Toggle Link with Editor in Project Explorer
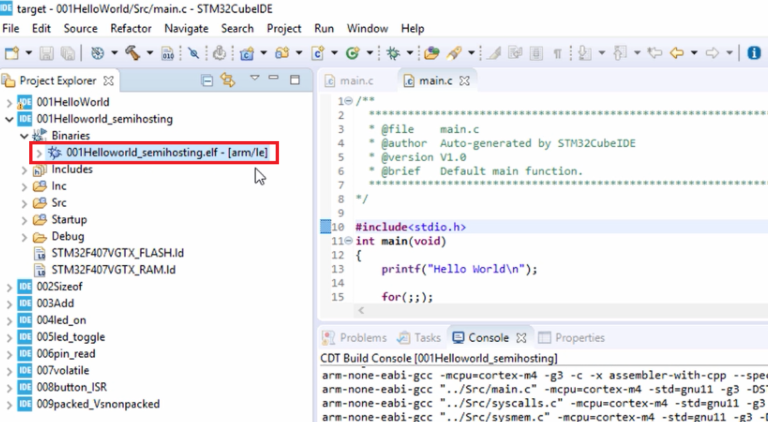Image resolution: width=768 pixels, height=422 pixels. click(228, 80)
